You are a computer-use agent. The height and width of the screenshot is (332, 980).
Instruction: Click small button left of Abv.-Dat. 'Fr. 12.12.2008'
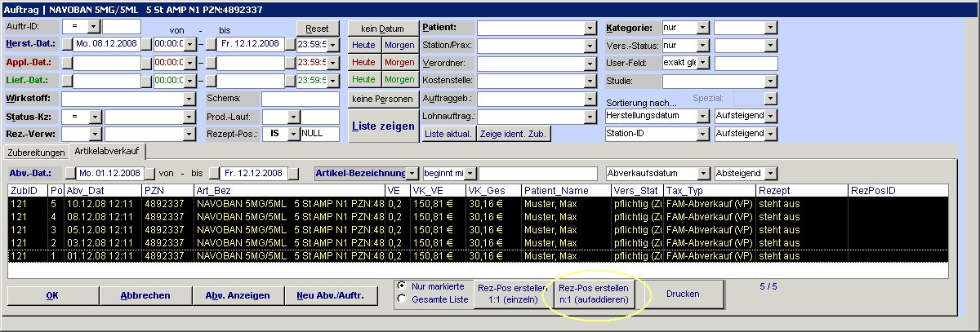(216, 173)
